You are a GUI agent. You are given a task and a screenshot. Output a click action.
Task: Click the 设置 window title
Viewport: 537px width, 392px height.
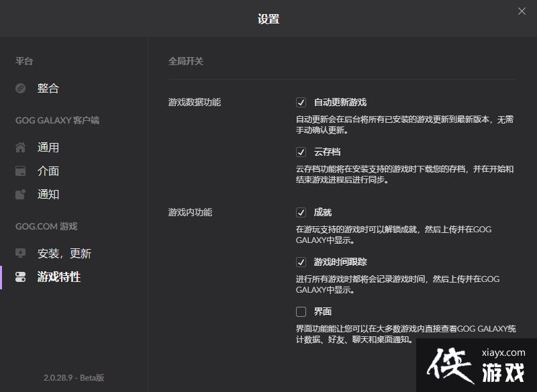pos(268,19)
